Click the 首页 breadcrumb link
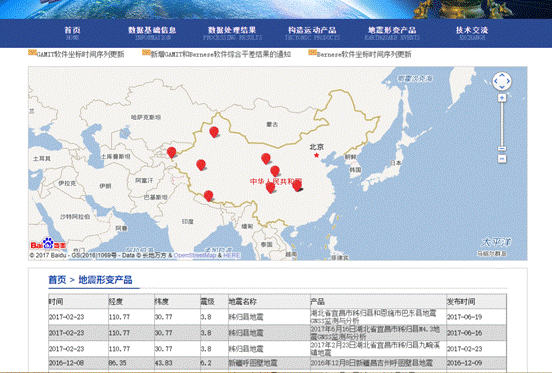The height and width of the screenshot is (373, 552). tap(57, 280)
